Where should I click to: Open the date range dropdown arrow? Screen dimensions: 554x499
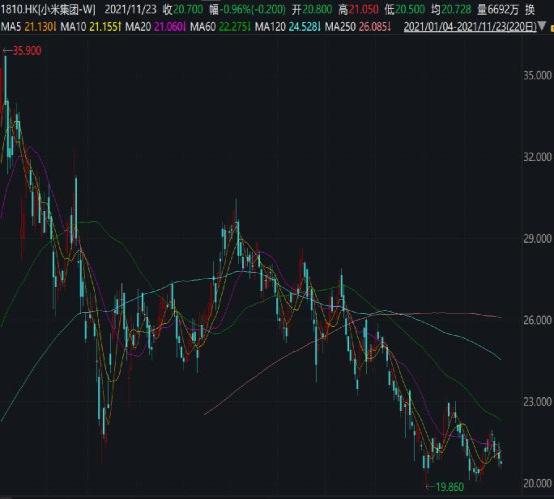coord(542,27)
